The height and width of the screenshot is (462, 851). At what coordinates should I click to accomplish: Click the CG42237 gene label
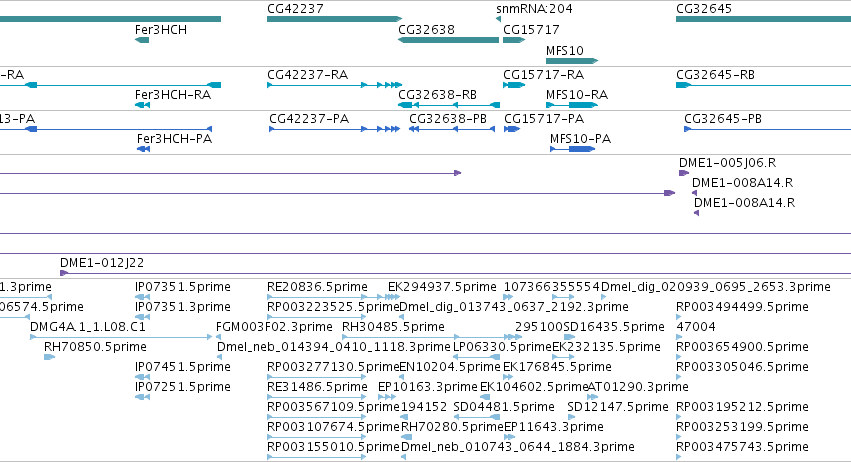coord(295,9)
